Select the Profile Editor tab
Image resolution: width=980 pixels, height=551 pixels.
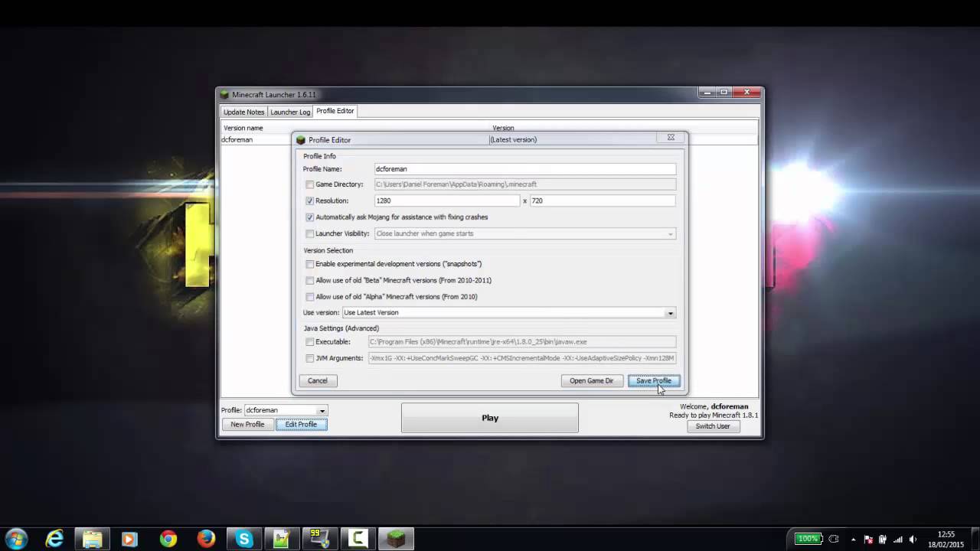(335, 111)
